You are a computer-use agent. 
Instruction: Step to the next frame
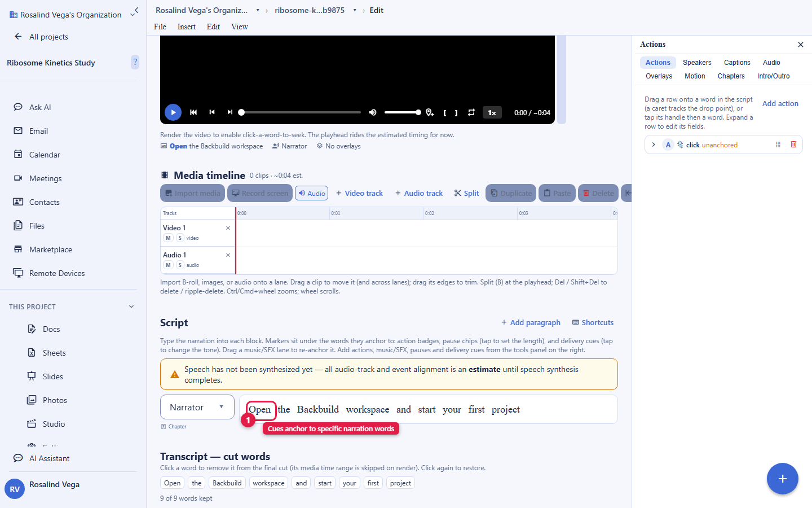(x=230, y=112)
